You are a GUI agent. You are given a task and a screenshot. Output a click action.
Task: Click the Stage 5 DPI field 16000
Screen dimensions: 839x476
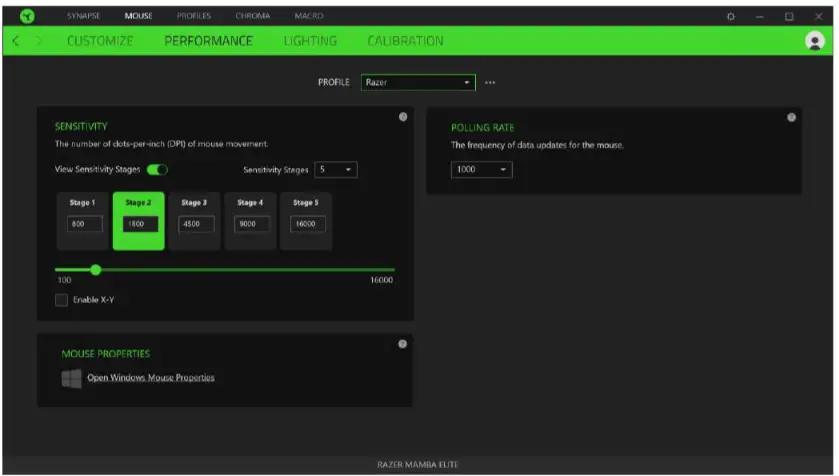pyautogui.click(x=308, y=224)
